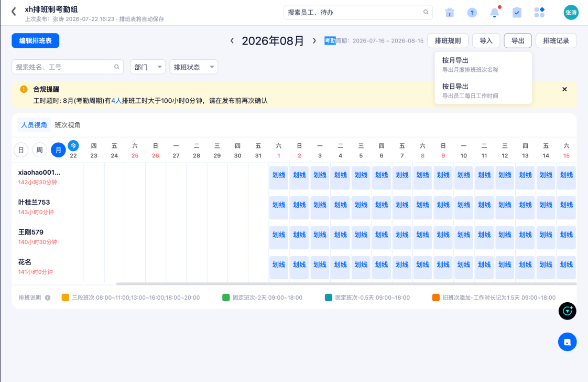Open the 排班状态 dropdown

pyautogui.click(x=193, y=67)
